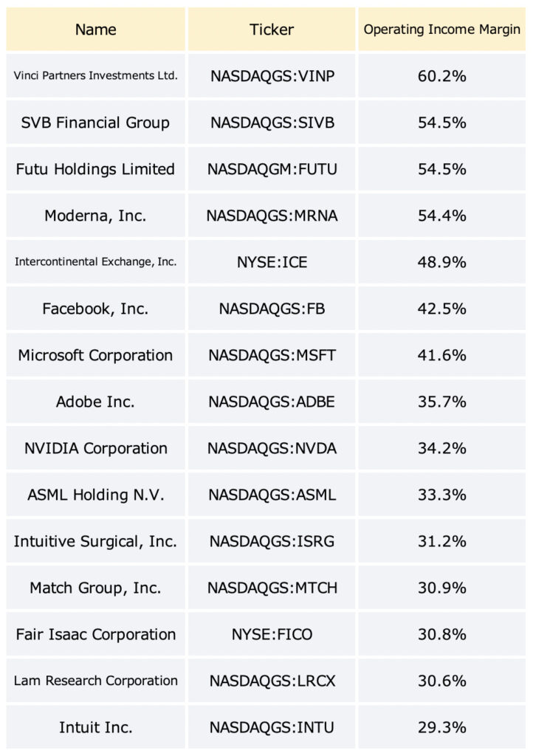Click the NYSE:ICE ticker cell
Image resolution: width=533 pixels, height=756 pixels.
(x=272, y=262)
